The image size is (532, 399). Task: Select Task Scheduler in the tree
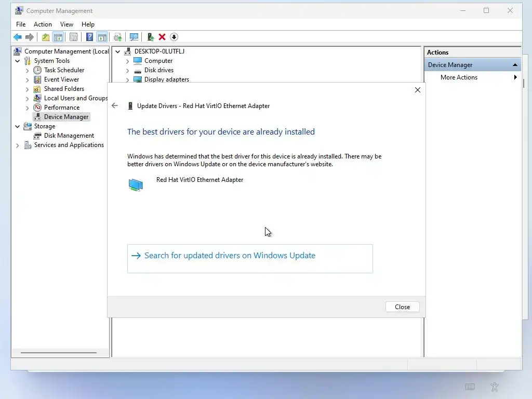64,70
